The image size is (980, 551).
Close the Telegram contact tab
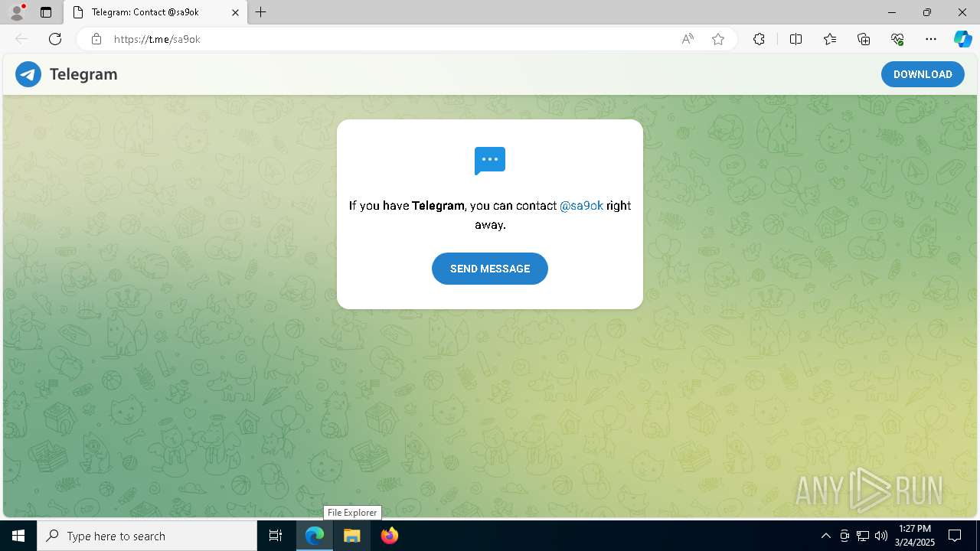pyautogui.click(x=235, y=12)
